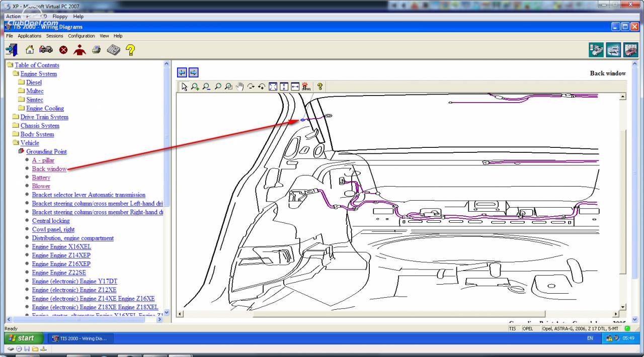Open the Vehicle folder link
Image resolution: width=644 pixels, height=357 pixels.
click(x=30, y=143)
